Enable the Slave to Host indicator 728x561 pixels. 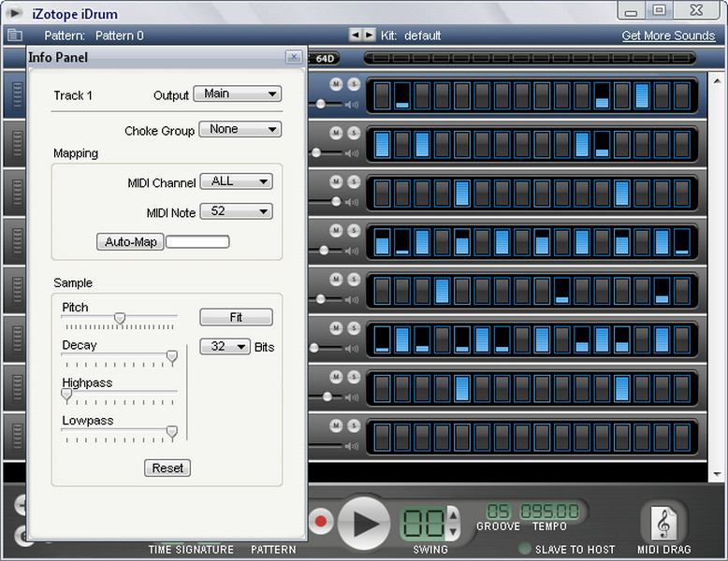[525, 549]
